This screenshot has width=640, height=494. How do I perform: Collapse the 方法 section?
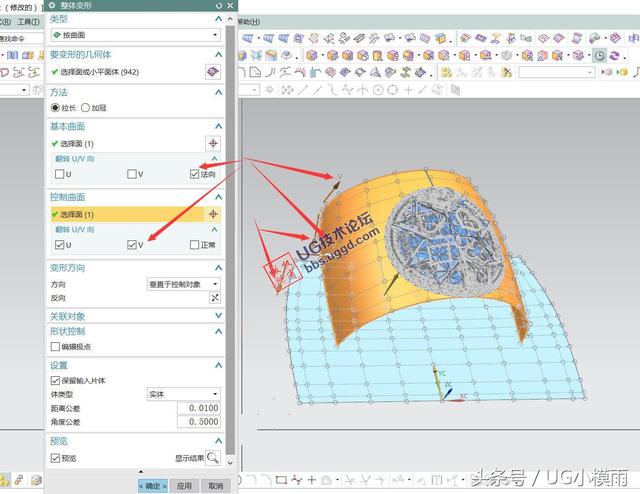pyautogui.click(x=218, y=92)
